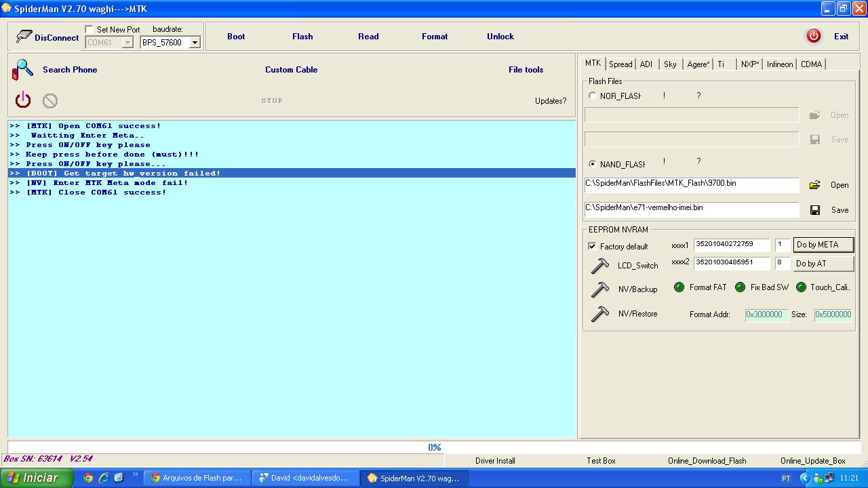Click the Format Addr 0x3000000 field
This screenshot has height=488, width=868.
(x=766, y=314)
